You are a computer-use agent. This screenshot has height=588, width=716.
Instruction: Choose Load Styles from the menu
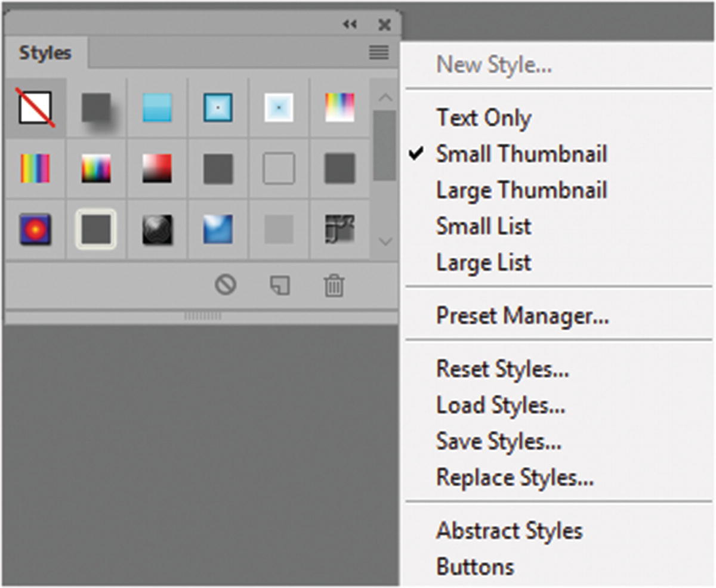click(x=500, y=406)
